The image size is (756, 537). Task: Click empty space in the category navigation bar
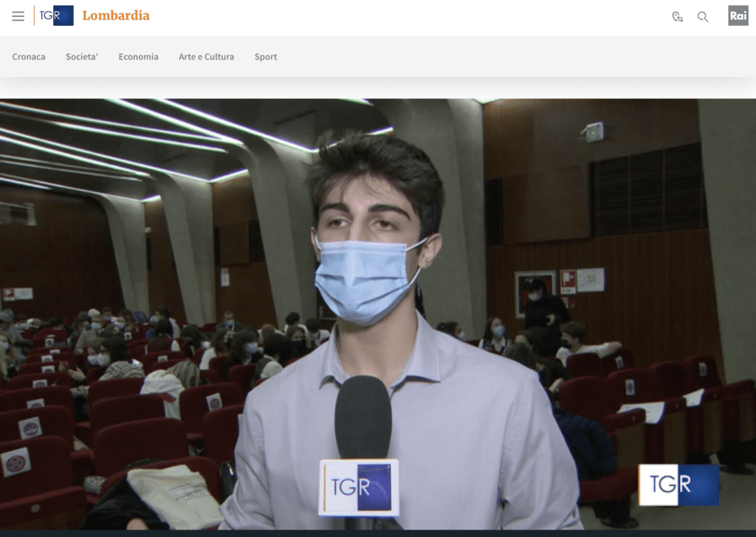[x=517, y=57]
